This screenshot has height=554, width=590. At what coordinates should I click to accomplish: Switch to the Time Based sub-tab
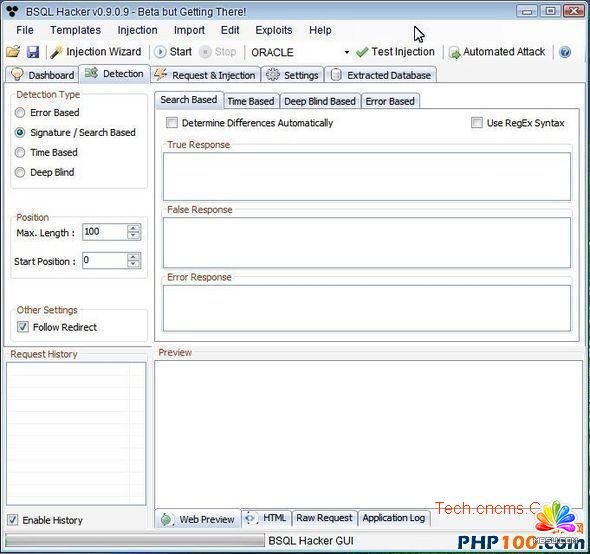(x=251, y=101)
